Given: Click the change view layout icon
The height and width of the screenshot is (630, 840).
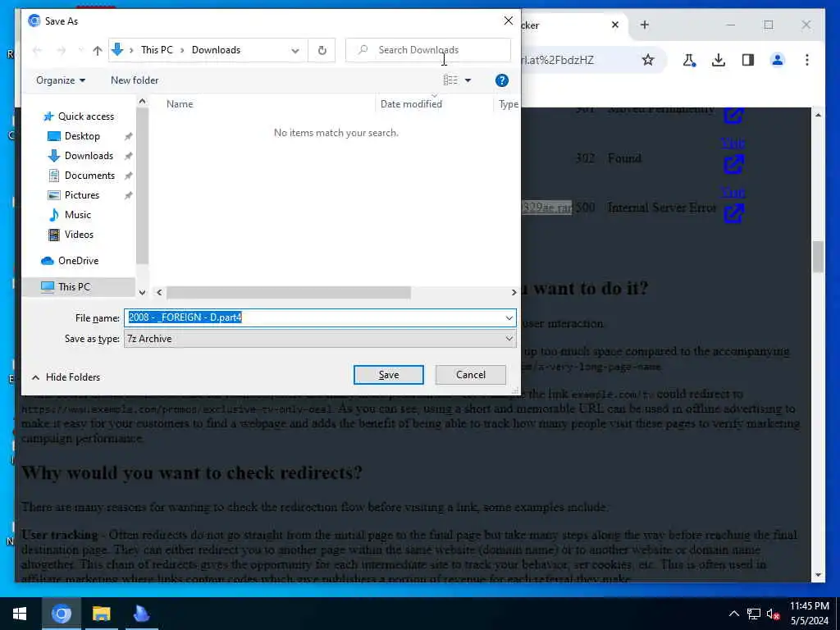Looking at the screenshot, I should click(x=450, y=80).
